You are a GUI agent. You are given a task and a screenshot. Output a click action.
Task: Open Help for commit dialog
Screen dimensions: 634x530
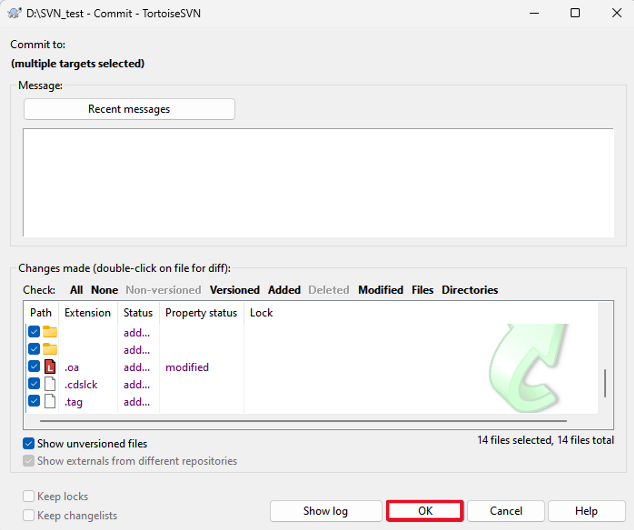586,511
